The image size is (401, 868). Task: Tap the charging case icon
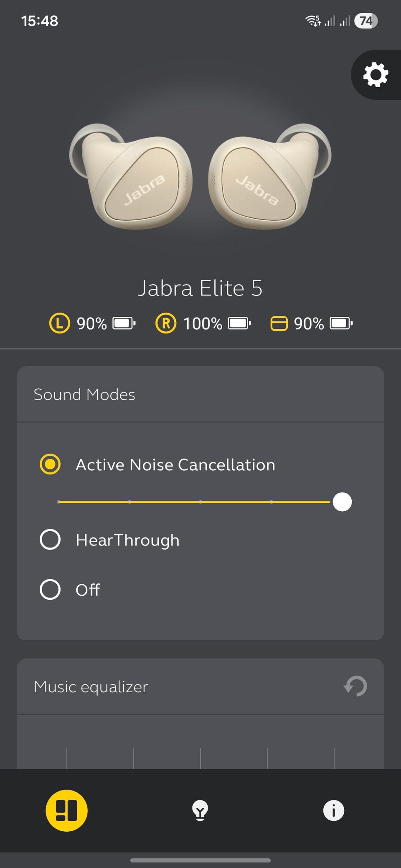coord(279,323)
